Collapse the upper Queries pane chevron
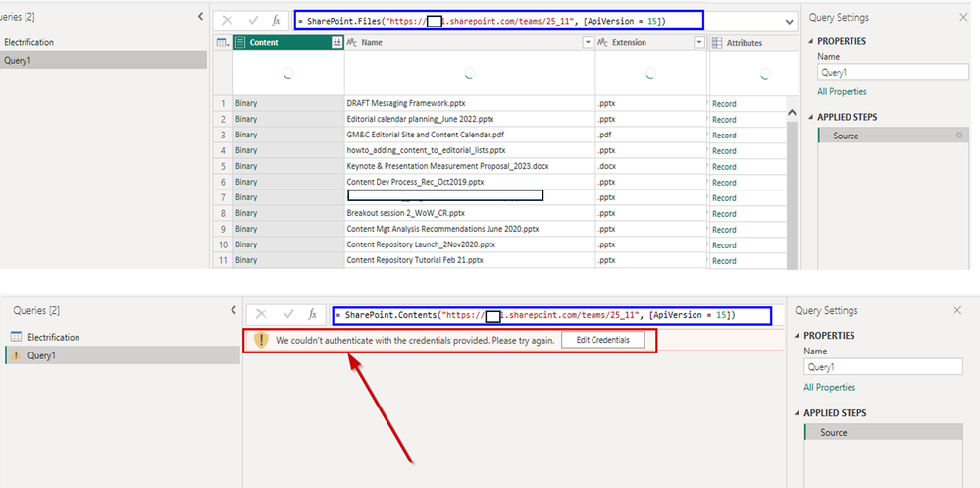This screenshot has height=488, width=980. [x=201, y=17]
